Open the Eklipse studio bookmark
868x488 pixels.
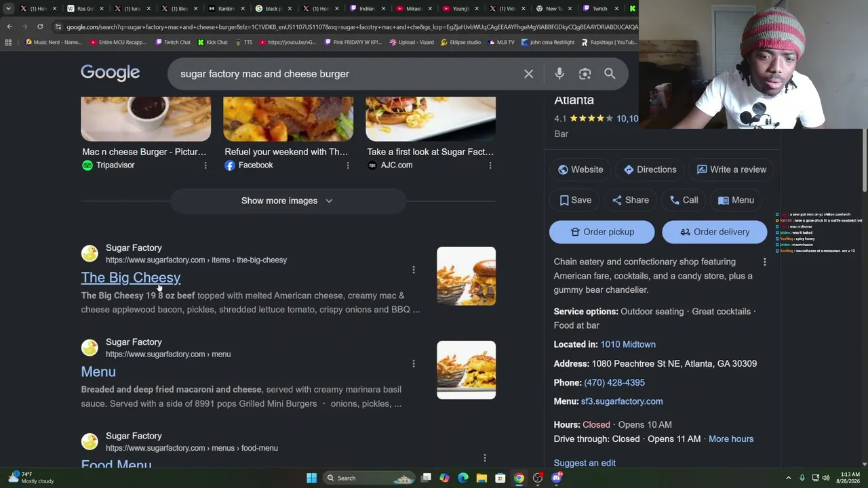pyautogui.click(x=460, y=42)
